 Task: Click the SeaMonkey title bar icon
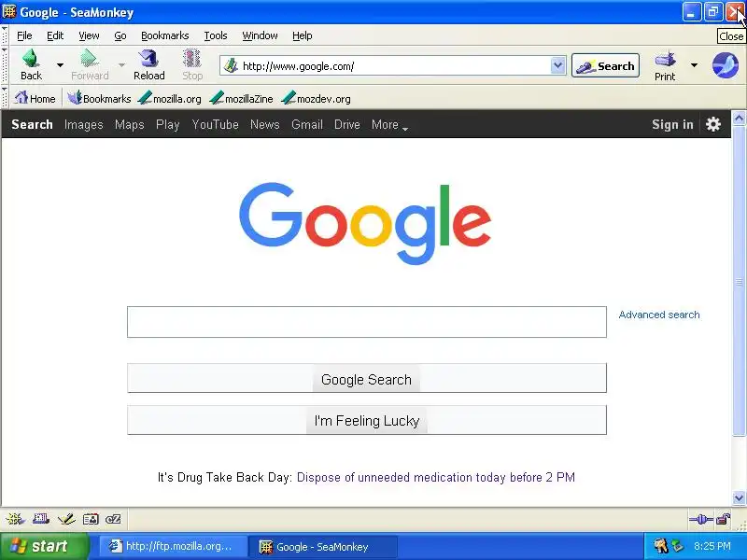(9, 11)
